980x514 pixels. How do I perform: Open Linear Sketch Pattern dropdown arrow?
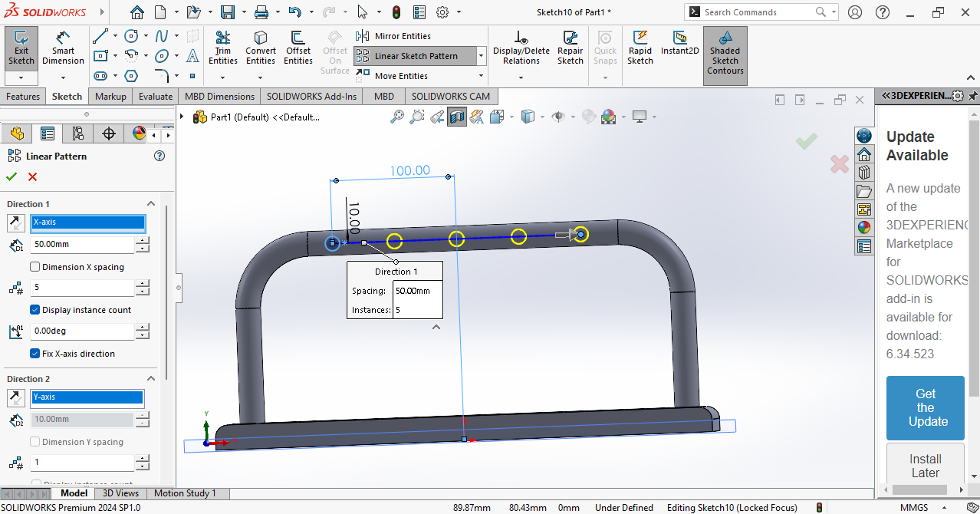click(x=481, y=56)
